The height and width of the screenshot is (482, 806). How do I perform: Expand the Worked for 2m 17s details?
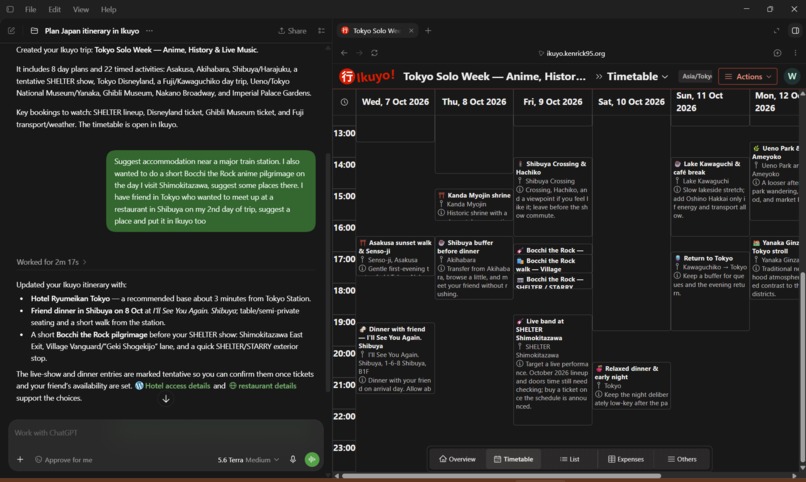pos(51,262)
